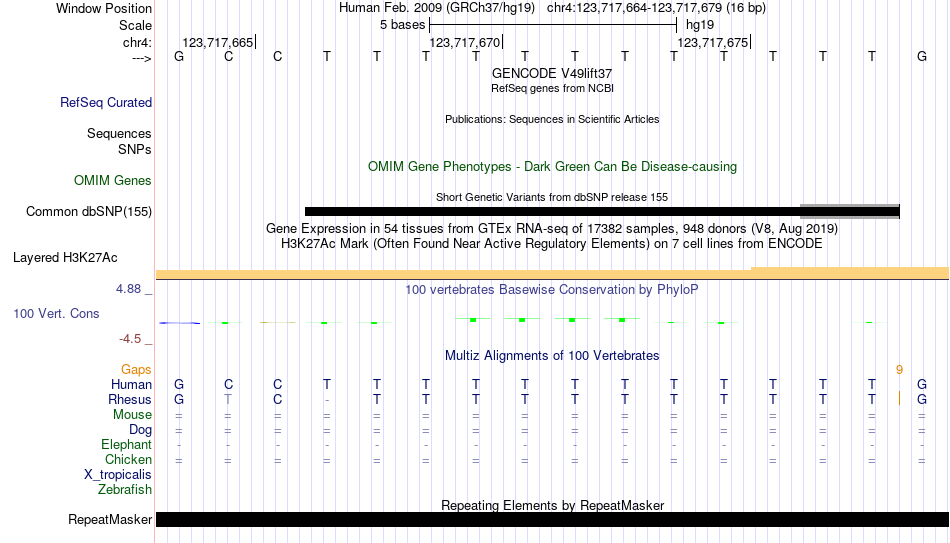The image size is (950, 543).
Task: Open the RepeatMasker track label
Action: tap(110, 519)
